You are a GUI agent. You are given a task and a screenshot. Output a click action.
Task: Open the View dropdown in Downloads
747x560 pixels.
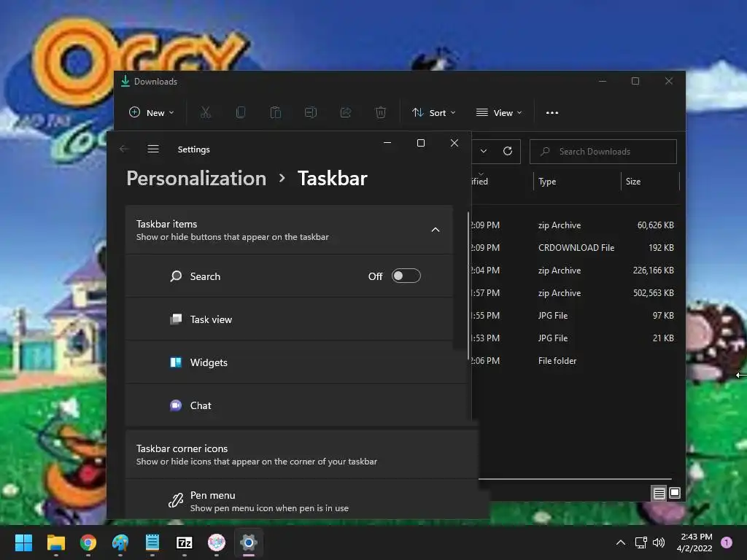tap(499, 113)
